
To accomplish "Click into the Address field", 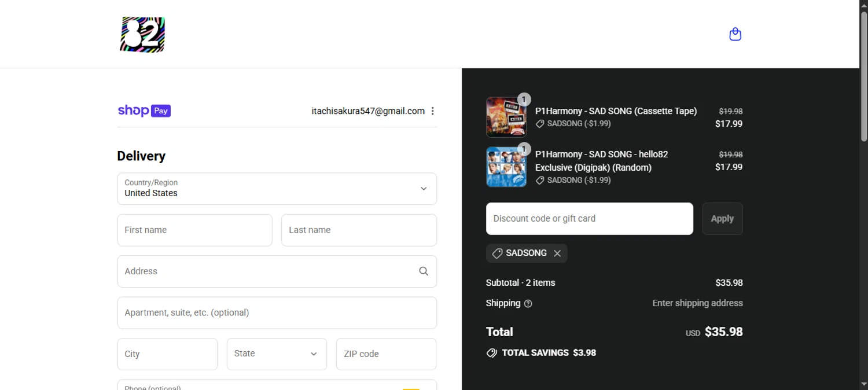I will pyautogui.click(x=277, y=271).
